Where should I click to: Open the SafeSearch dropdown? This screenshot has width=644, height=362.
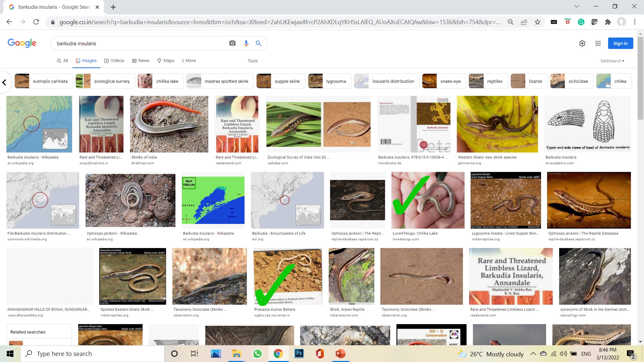coord(612,61)
